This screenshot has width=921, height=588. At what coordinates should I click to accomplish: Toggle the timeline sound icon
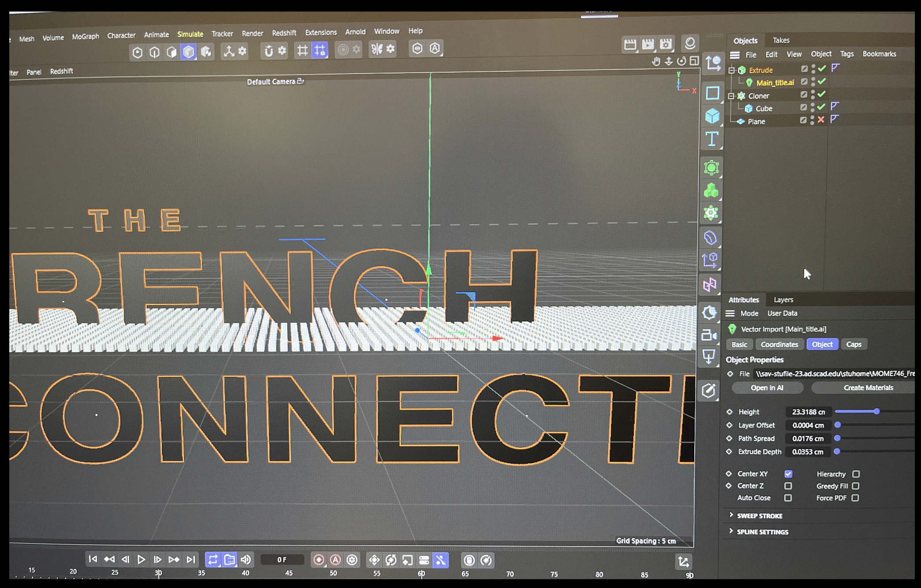tap(246, 560)
